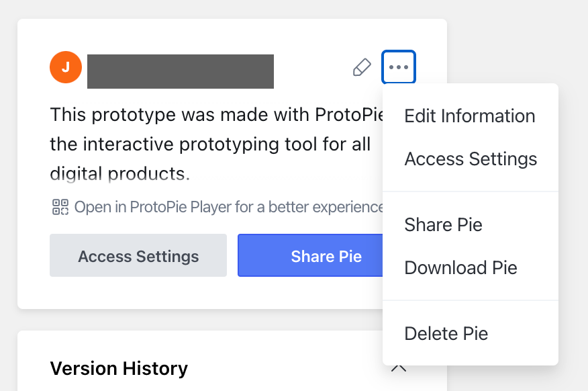Choose Delete Pie from the menu

(x=446, y=333)
